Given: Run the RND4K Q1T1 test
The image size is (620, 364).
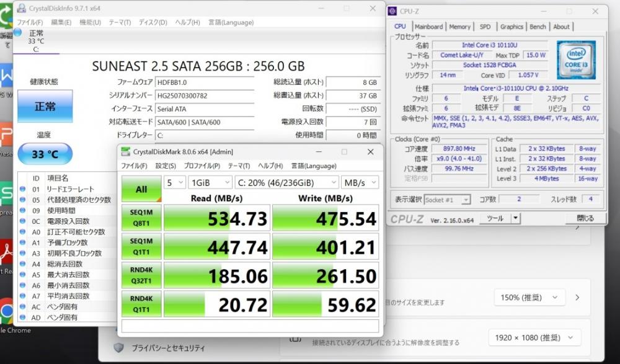Looking at the screenshot, I should (141, 304).
